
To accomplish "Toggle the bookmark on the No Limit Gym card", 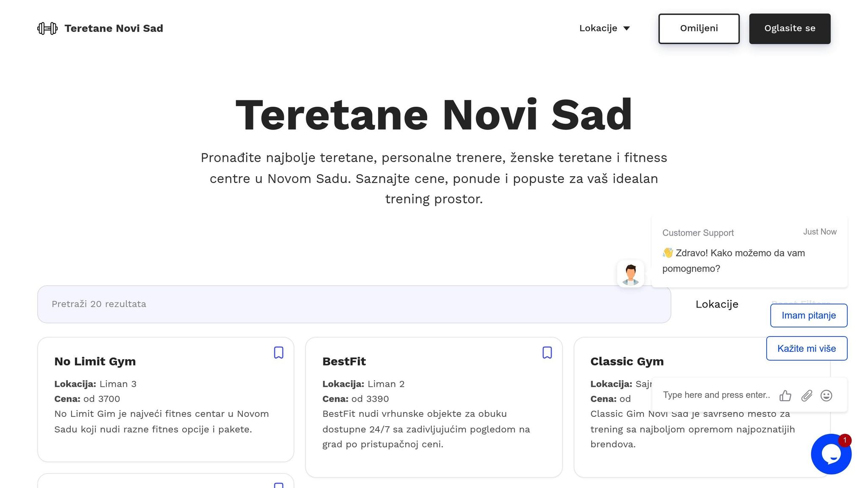I will [279, 352].
